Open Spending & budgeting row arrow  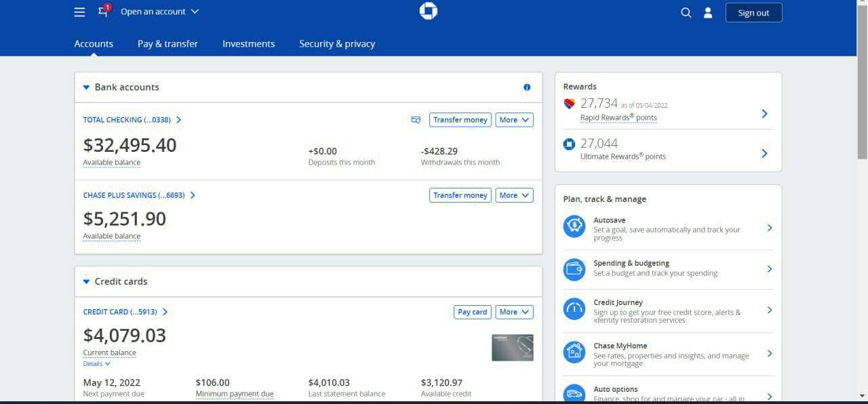tap(770, 269)
